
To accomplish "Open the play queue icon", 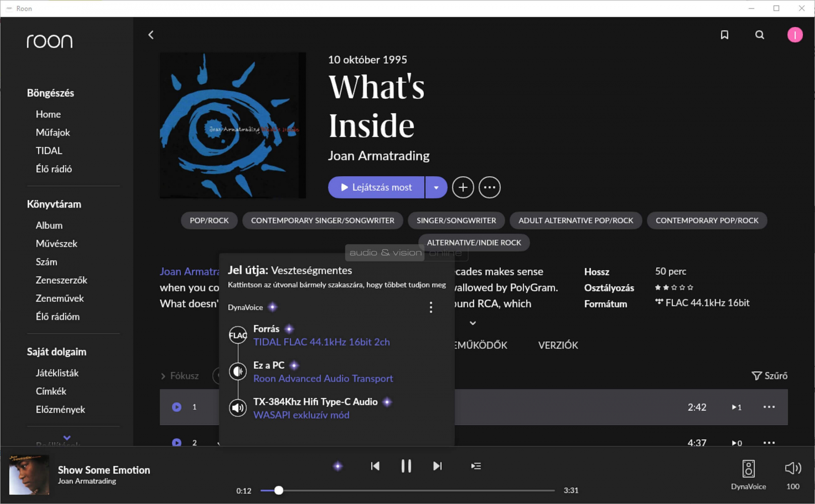I will (476, 466).
